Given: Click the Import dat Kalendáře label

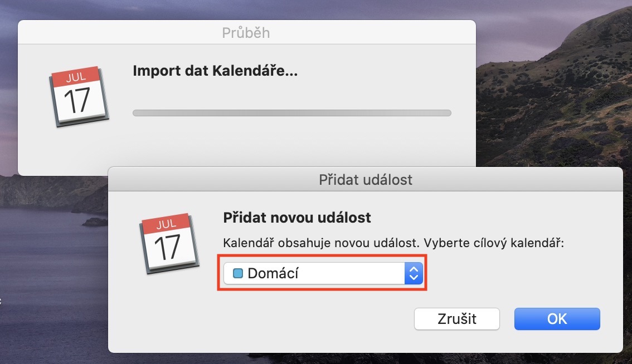Looking at the screenshot, I should click(x=215, y=71).
